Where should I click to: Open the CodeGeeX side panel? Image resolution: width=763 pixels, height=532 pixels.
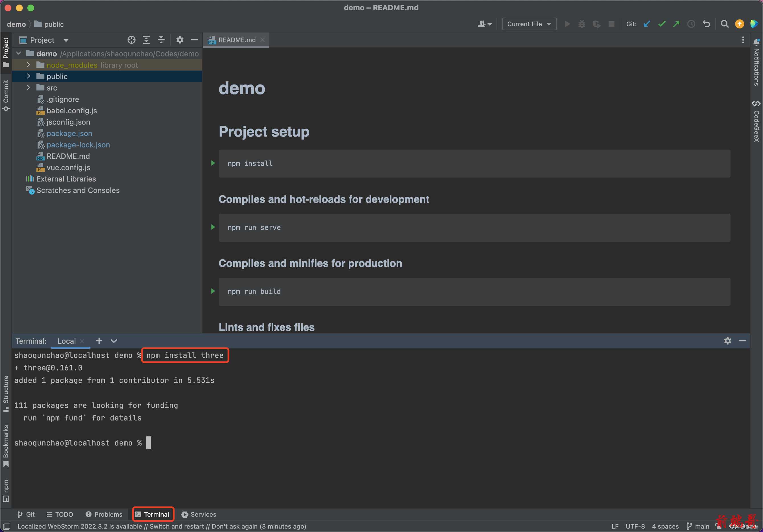coord(756,121)
